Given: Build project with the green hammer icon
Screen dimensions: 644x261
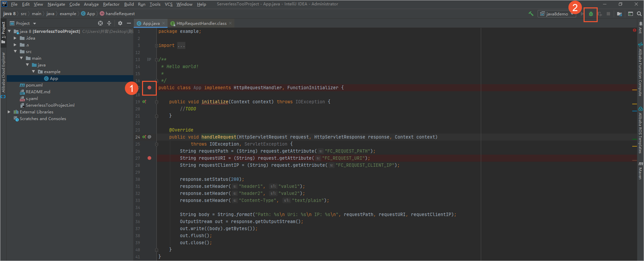Looking at the screenshot, I should tap(531, 14).
